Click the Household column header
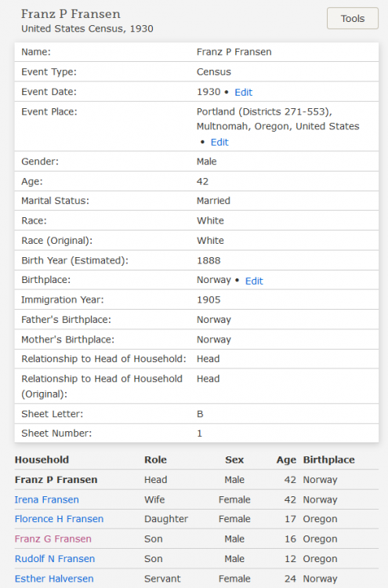 click(42, 459)
